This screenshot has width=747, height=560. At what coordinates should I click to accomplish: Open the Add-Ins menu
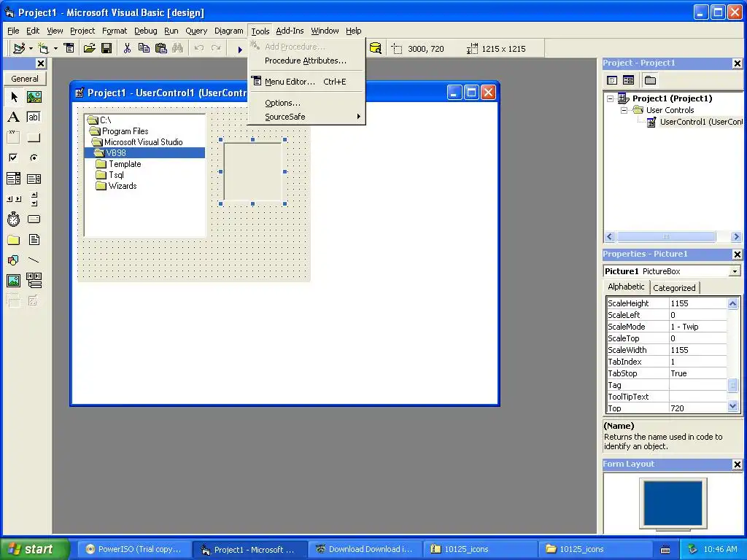coord(290,31)
